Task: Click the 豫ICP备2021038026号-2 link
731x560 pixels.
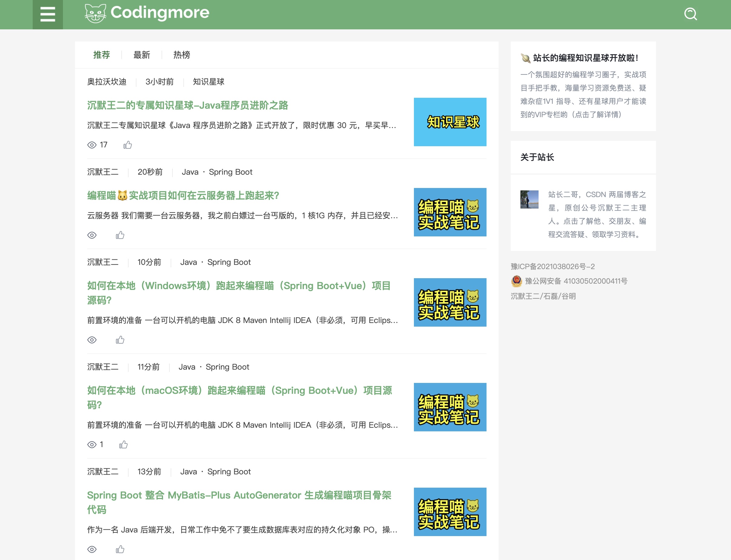Action: pos(552,266)
